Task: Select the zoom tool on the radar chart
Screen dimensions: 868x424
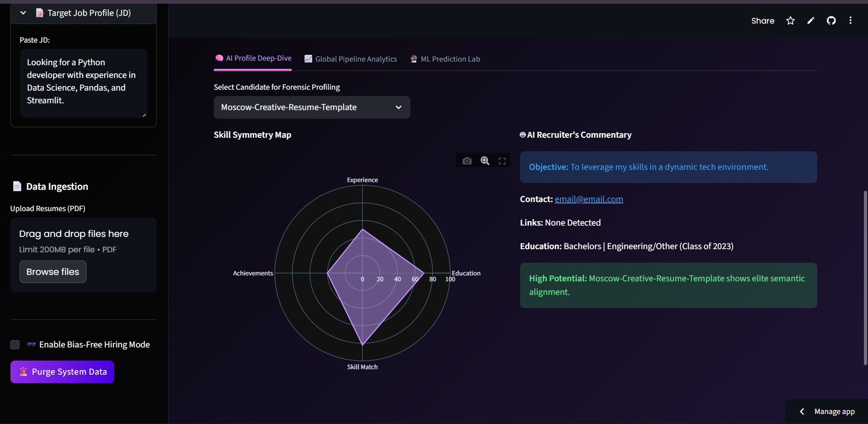Action: pyautogui.click(x=484, y=160)
